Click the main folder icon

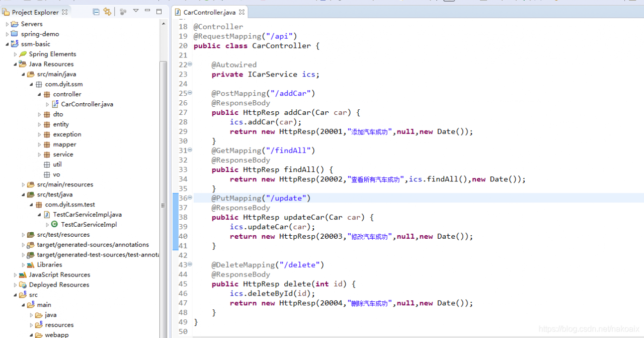[x=31, y=305]
